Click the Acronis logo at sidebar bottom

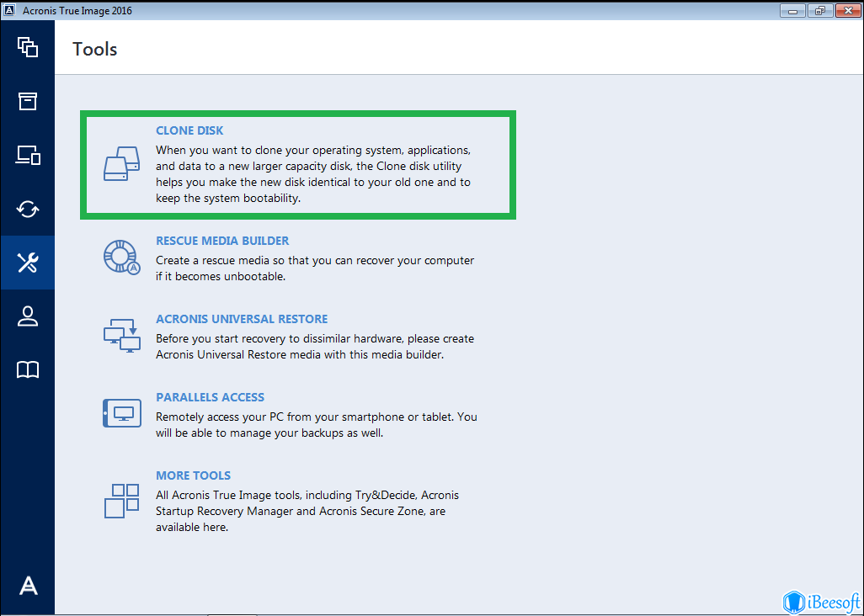point(28,585)
